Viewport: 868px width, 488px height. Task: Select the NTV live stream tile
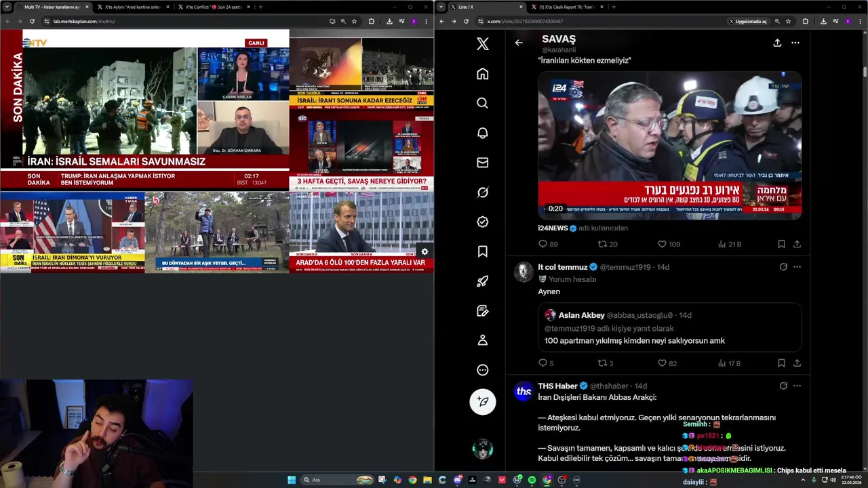[144, 110]
